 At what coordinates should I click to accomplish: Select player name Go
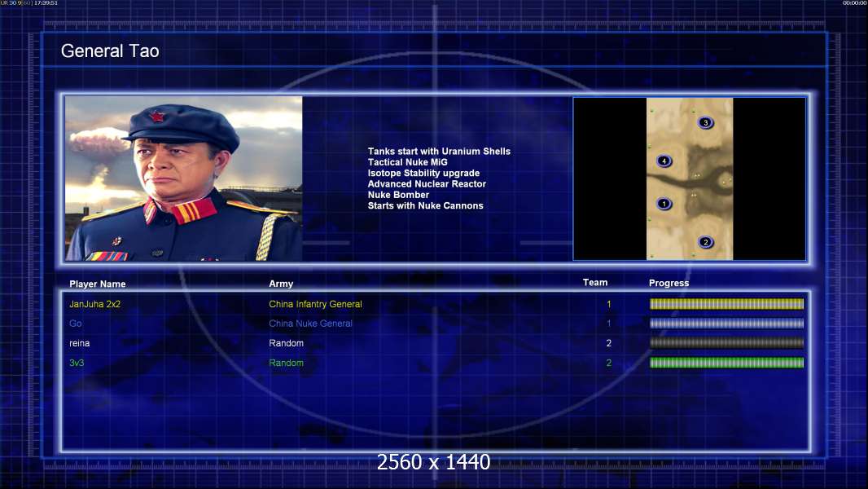tap(75, 324)
